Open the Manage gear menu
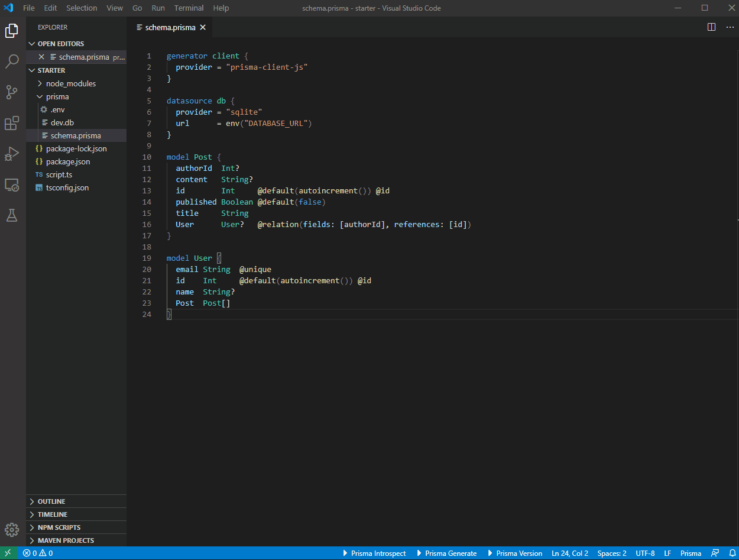The height and width of the screenshot is (560, 739). point(12,529)
